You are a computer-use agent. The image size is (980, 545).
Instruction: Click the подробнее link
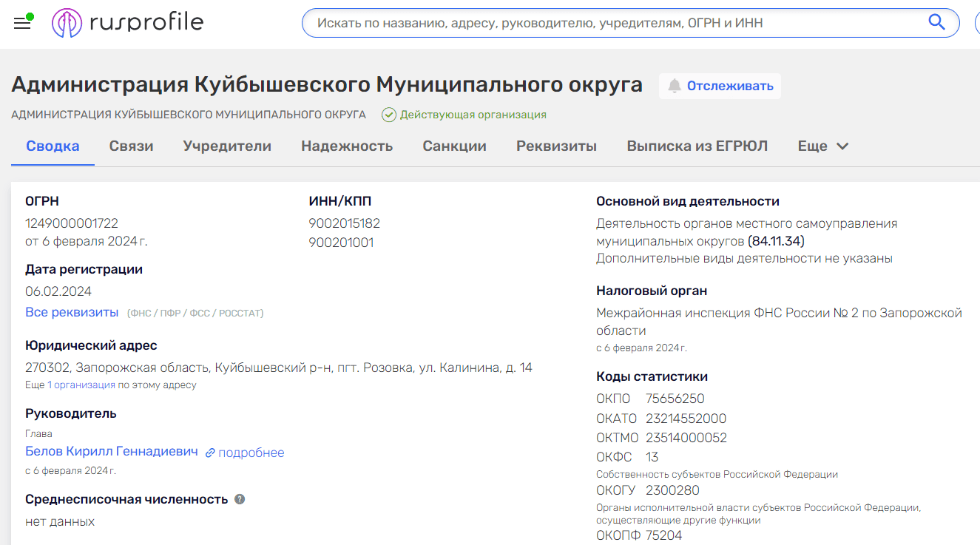(x=251, y=453)
